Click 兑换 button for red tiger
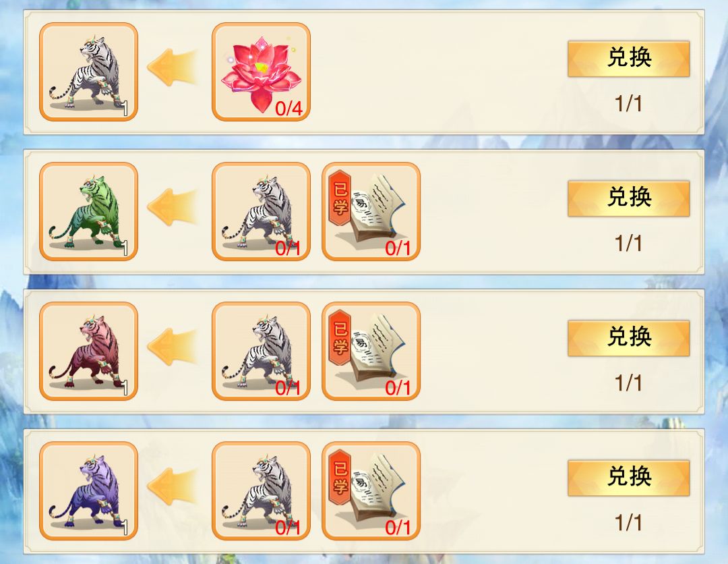The width and height of the screenshot is (728, 564). pyautogui.click(x=629, y=338)
